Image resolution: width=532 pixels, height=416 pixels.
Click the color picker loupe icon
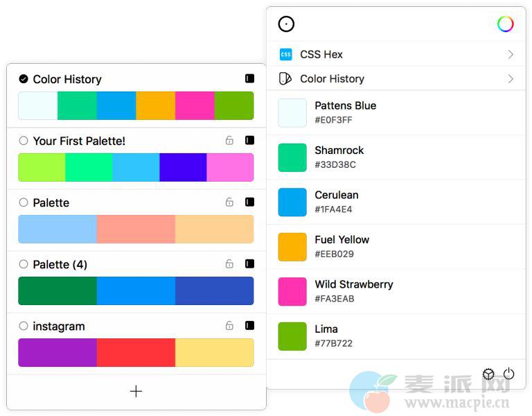tap(286, 24)
